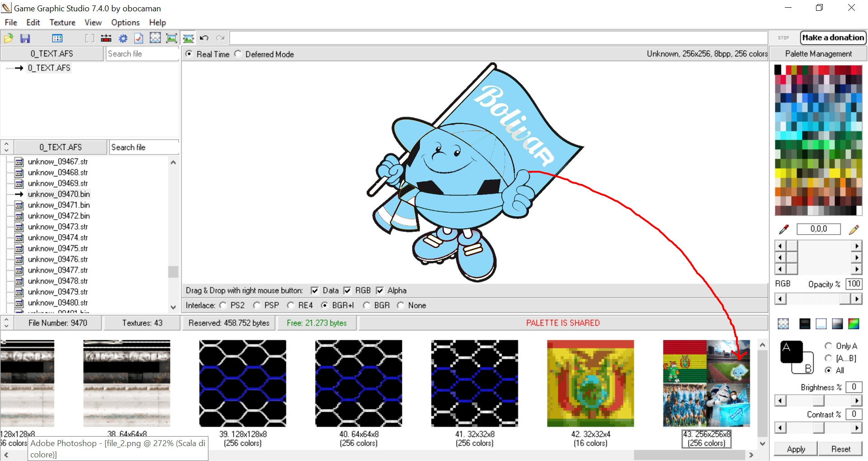Click the Contrast slider handle
Screen dimensions: 868x461
pyautogui.click(x=819, y=428)
